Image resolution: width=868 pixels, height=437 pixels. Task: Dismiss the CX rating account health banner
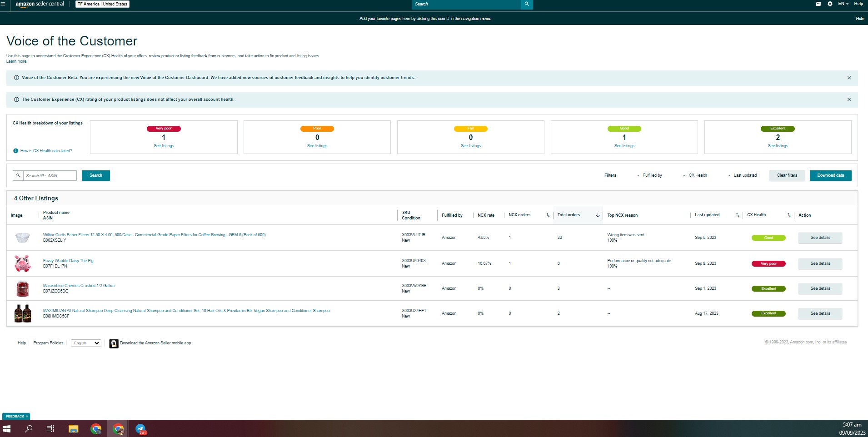coord(849,99)
